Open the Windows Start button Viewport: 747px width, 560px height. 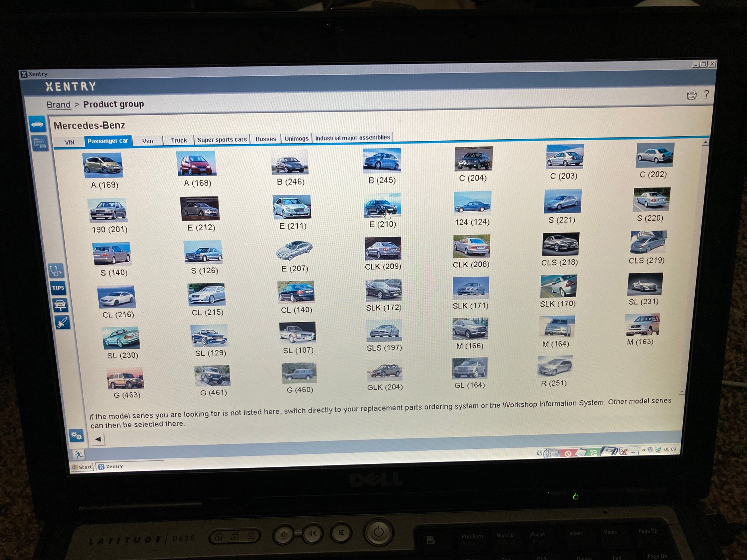[82, 467]
